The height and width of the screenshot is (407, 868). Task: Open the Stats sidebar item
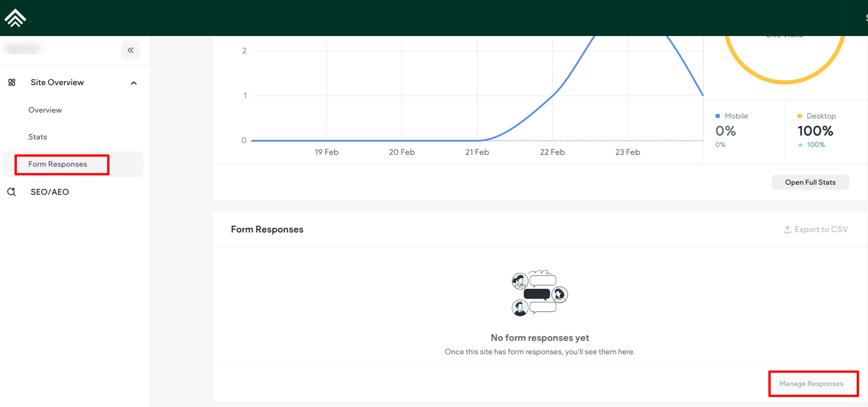tap(38, 137)
